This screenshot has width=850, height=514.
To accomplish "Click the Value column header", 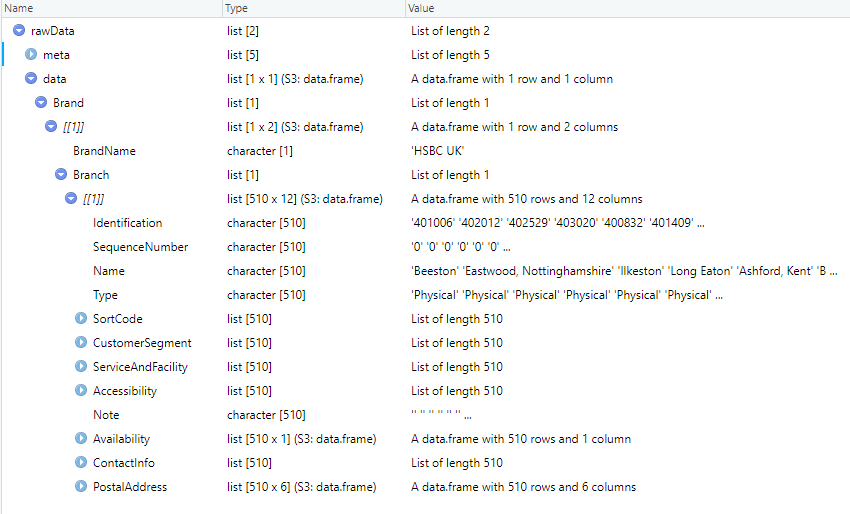I will [600, 8].
